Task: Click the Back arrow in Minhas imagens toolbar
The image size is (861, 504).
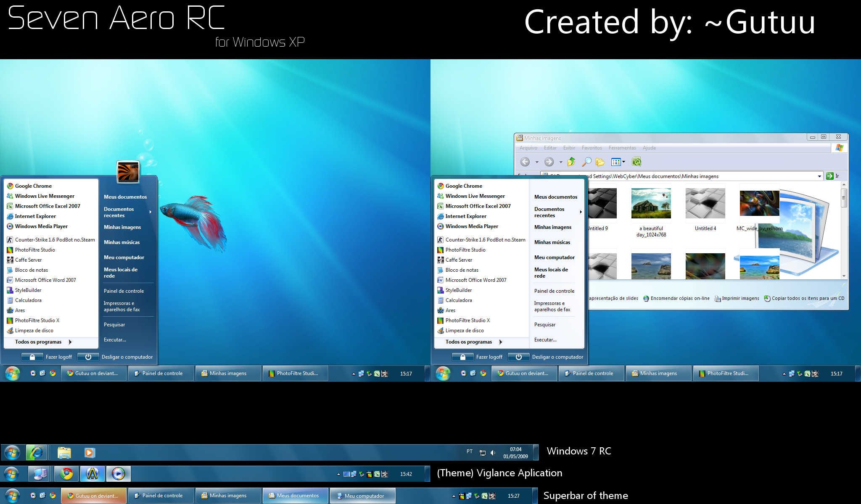Action: (525, 162)
